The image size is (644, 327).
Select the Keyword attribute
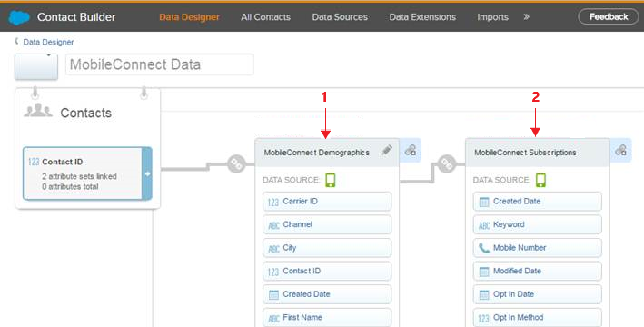click(x=537, y=224)
